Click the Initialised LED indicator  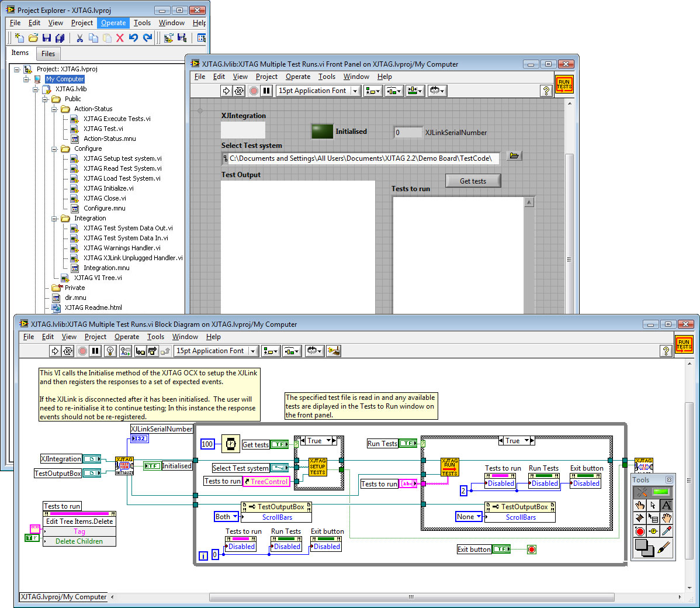[323, 132]
